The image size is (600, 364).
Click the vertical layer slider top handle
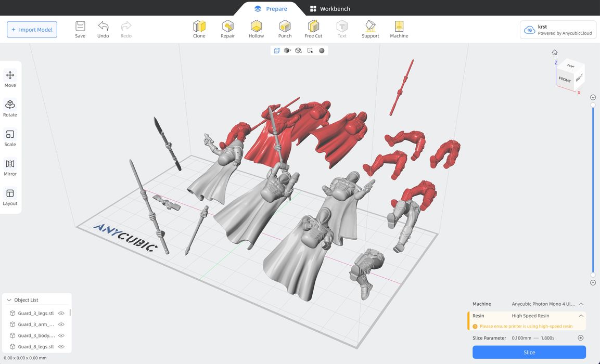(593, 106)
